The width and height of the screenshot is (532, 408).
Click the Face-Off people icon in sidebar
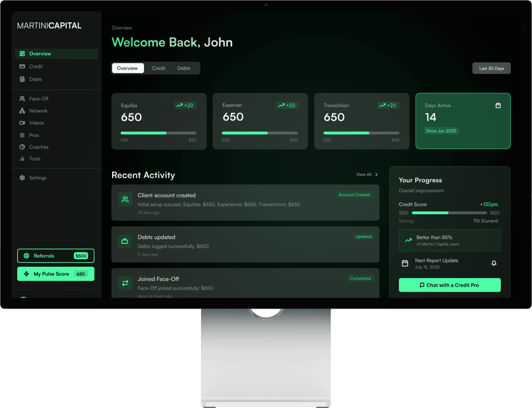(22, 99)
